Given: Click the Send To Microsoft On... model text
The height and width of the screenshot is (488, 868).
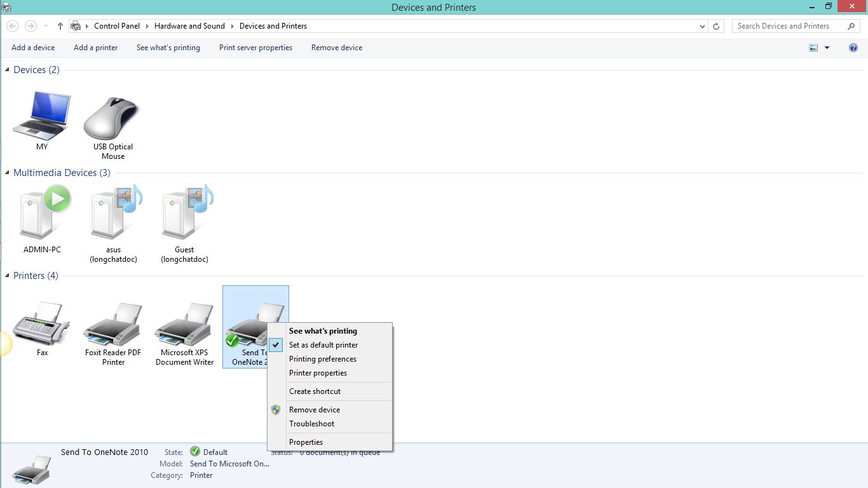Looking at the screenshot, I should click(230, 464).
